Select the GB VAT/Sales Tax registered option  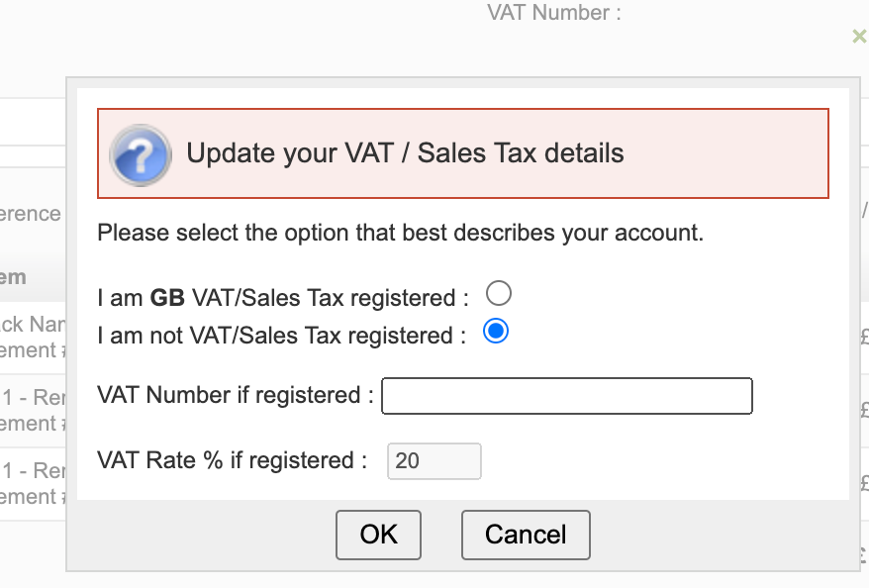pyautogui.click(x=499, y=293)
